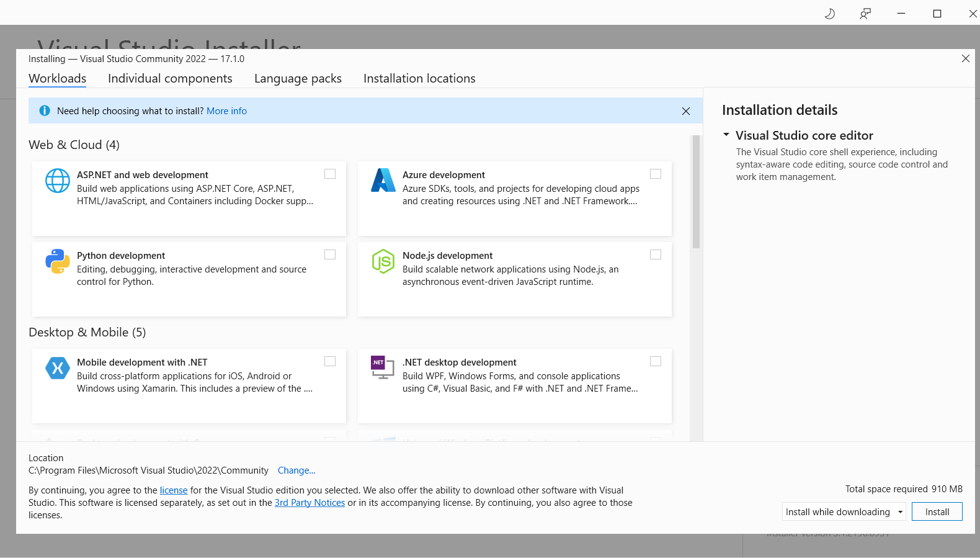Click the Python development logo icon

coord(58,261)
